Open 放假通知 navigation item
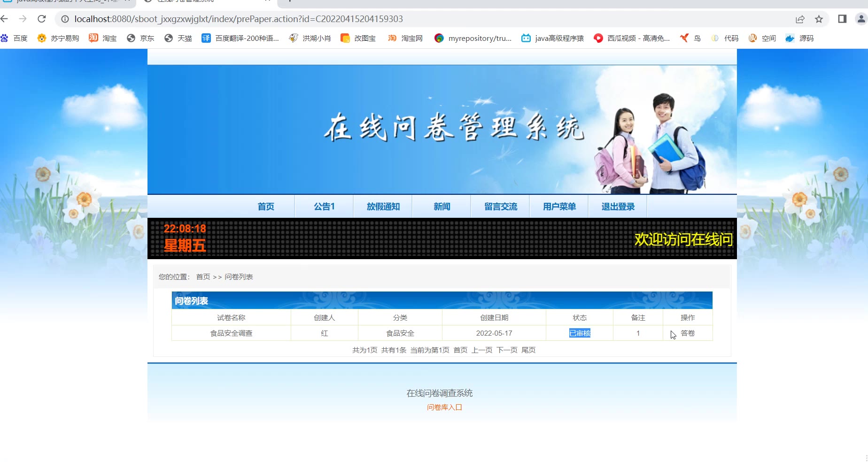868x462 pixels. click(x=383, y=207)
